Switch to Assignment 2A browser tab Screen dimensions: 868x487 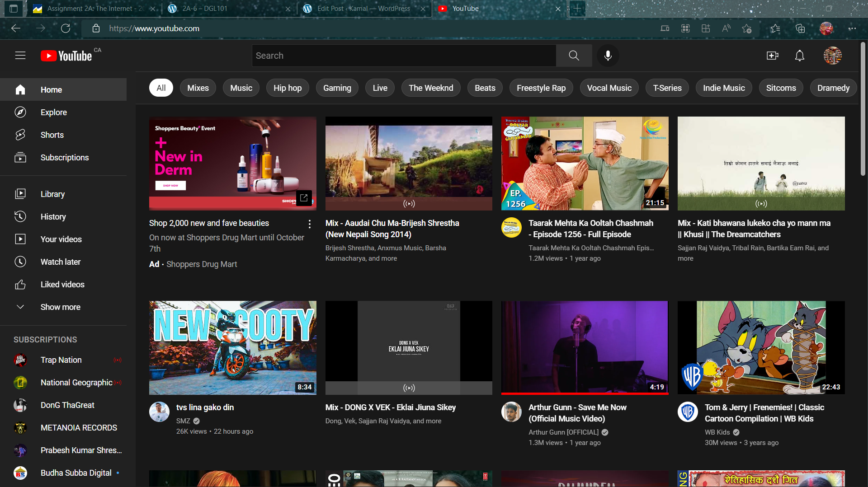pyautogui.click(x=95, y=9)
